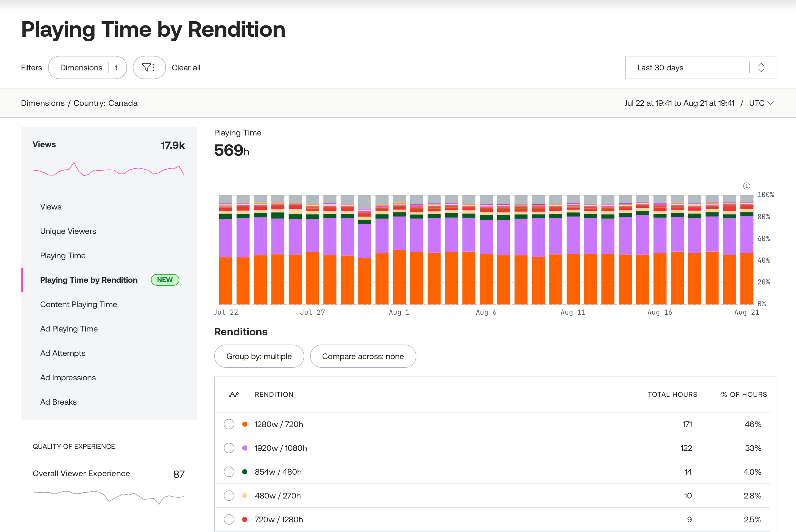Click the Clear all filters link
The height and width of the screenshot is (532, 796).
186,68
